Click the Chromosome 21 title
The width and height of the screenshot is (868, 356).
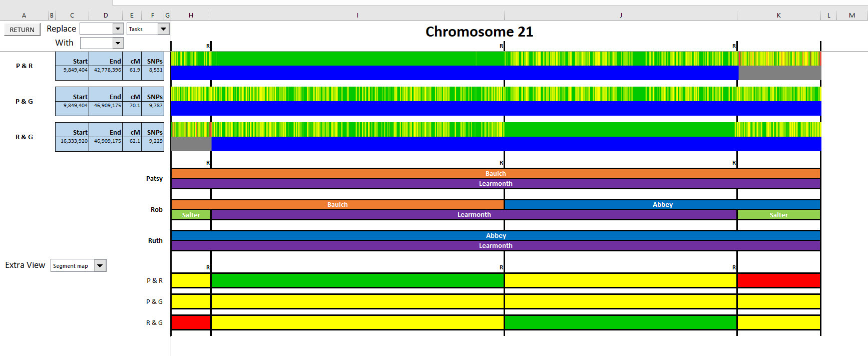(x=479, y=32)
